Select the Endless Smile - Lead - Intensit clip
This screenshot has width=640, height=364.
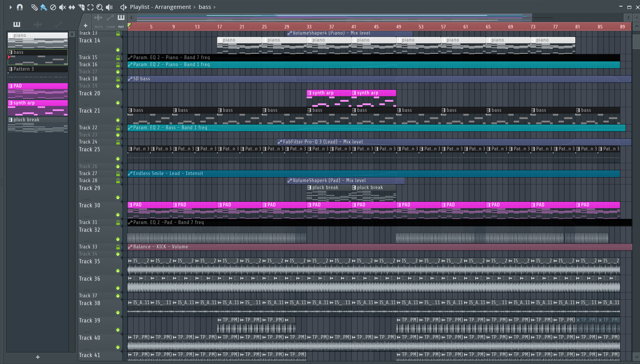click(x=374, y=173)
